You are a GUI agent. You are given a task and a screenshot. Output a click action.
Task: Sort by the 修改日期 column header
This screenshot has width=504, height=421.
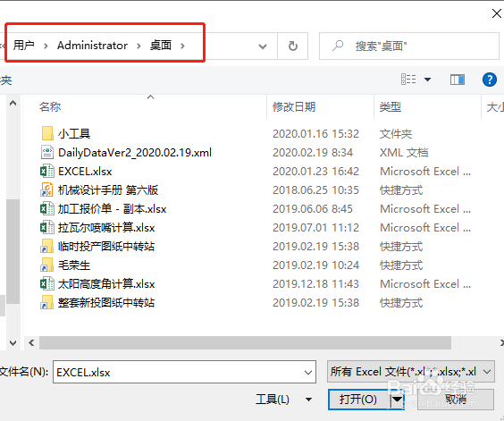coord(294,106)
